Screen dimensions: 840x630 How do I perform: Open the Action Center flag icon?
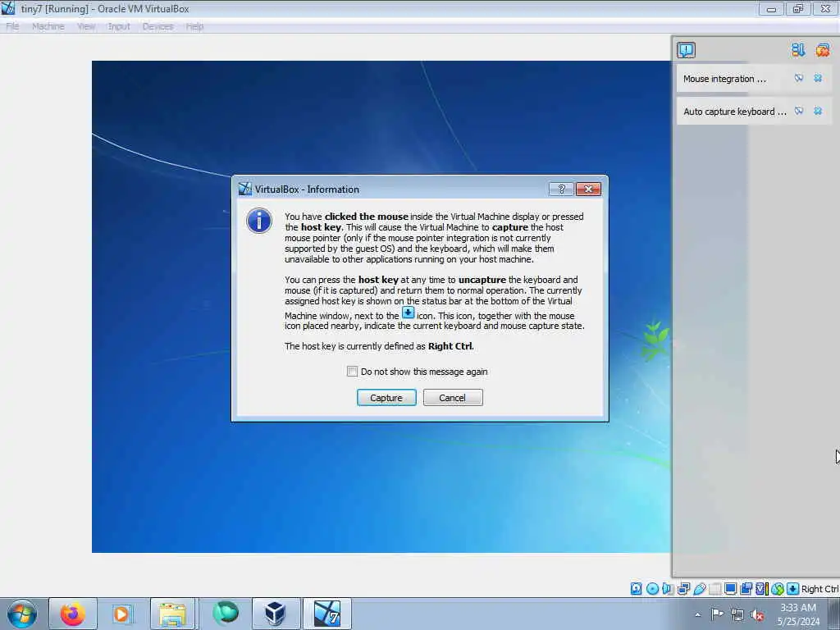point(717,614)
